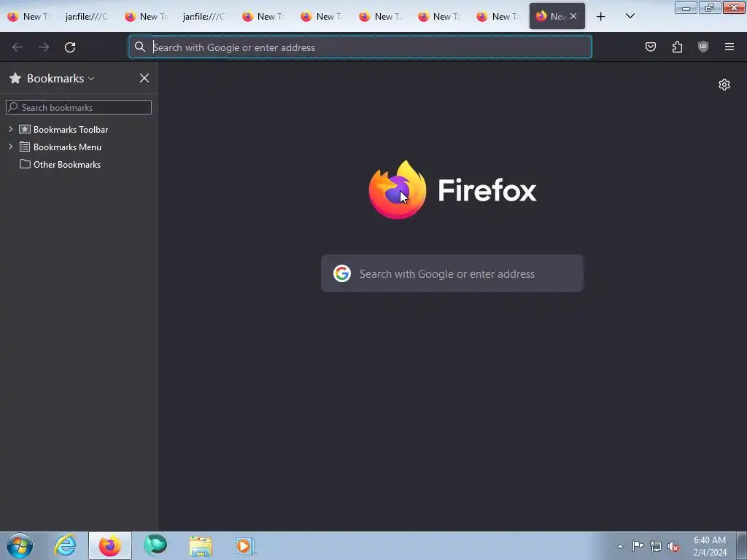
Task: Switch to the ninth tab New Tab
Action: (x=498, y=16)
